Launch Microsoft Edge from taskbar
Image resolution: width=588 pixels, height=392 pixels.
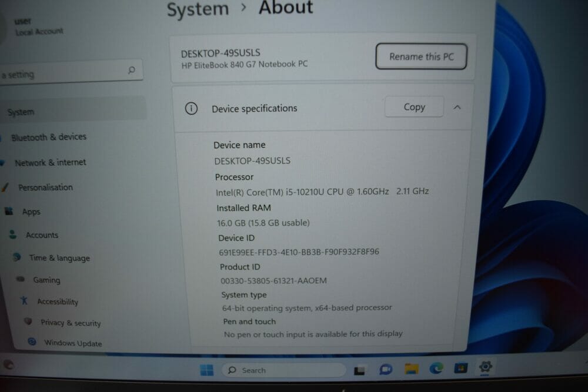[x=436, y=368]
